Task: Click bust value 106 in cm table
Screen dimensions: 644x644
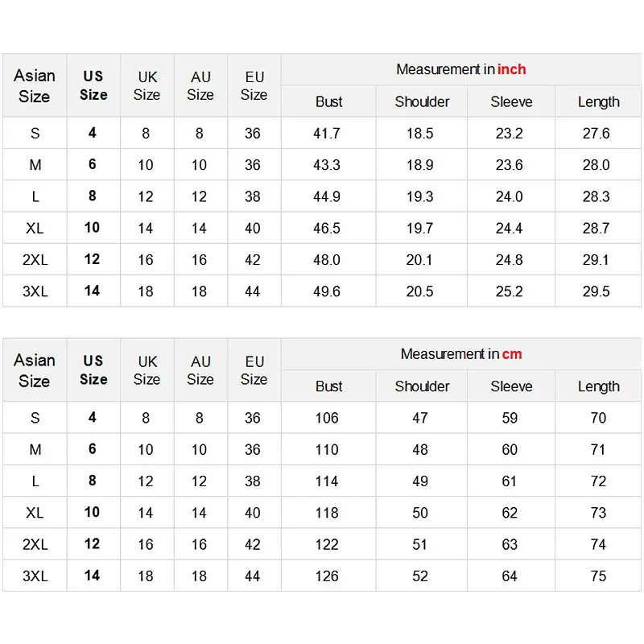Action: [327, 418]
